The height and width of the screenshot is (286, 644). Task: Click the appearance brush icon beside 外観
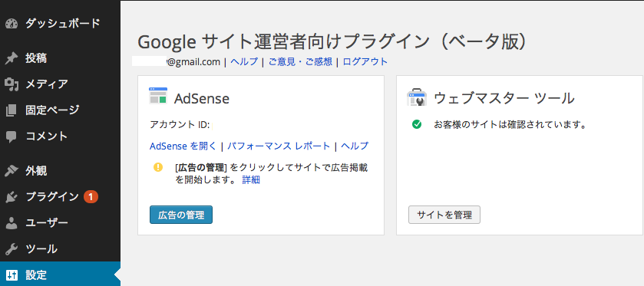pyautogui.click(x=12, y=171)
